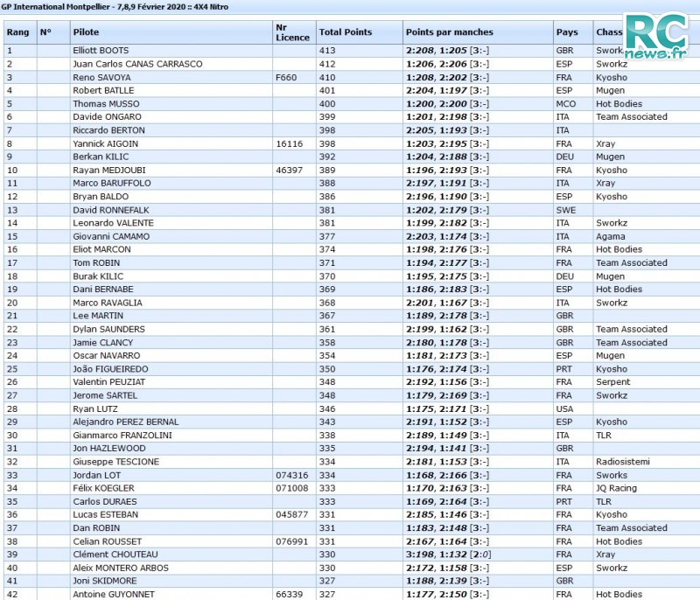Click country code USA
The image size is (700, 600).
pos(564,408)
